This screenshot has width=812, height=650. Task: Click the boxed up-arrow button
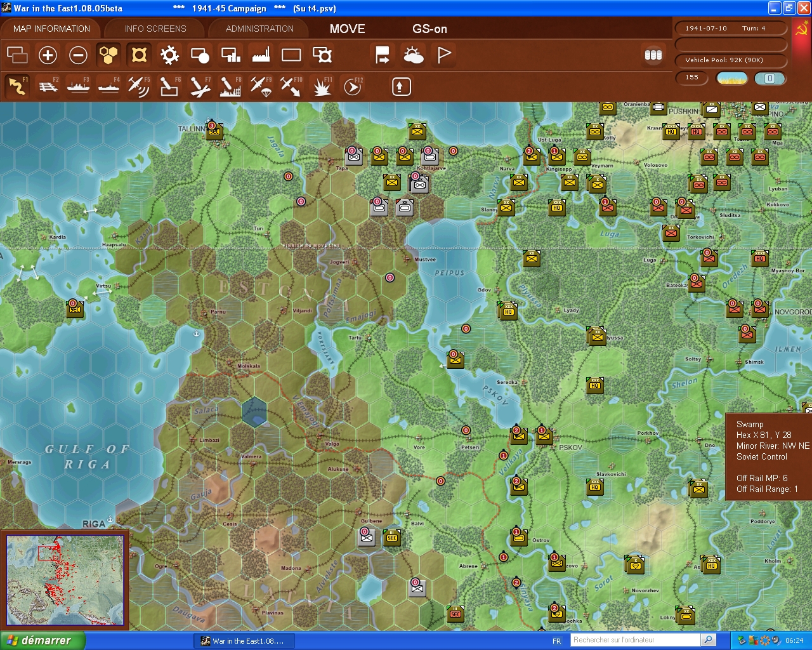(401, 86)
